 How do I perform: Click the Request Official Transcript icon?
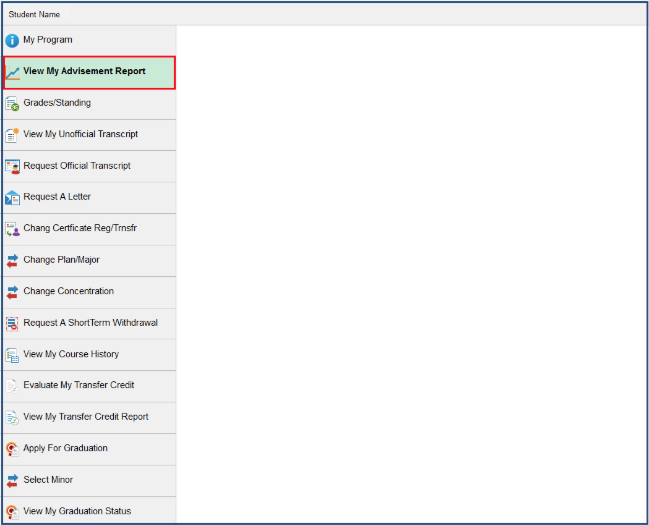13,167
